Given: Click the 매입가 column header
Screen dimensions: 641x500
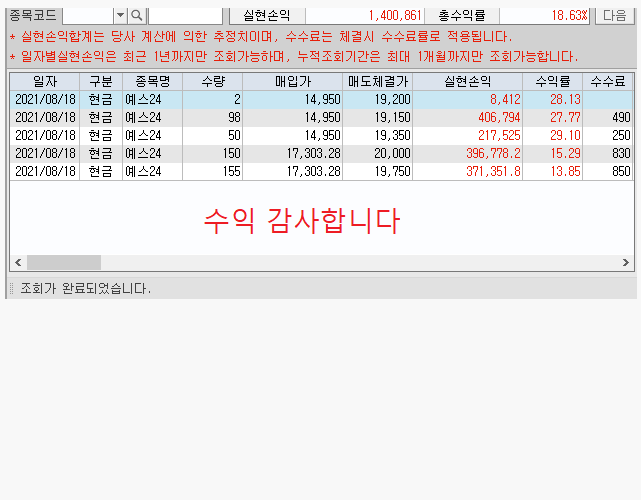Looking at the screenshot, I should (x=292, y=82).
